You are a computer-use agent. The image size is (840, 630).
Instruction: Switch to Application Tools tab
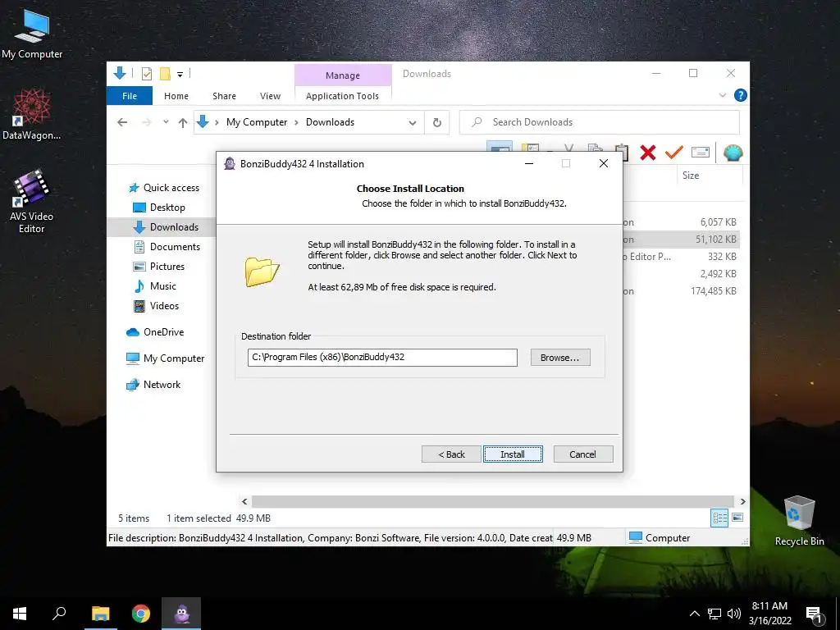[x=342, y=96]
